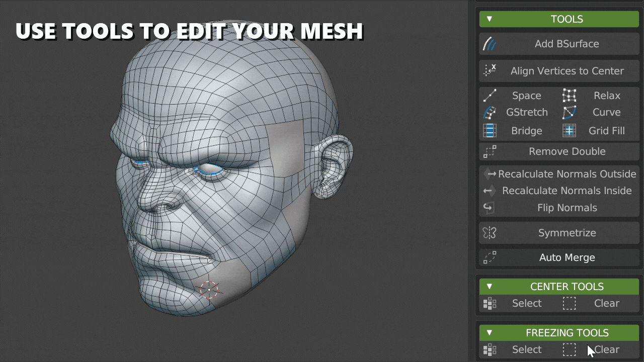644x362 pixels.
Task: Select the Add BSurface tool icon
Action: pyautogui.click(x=490, y=44)
